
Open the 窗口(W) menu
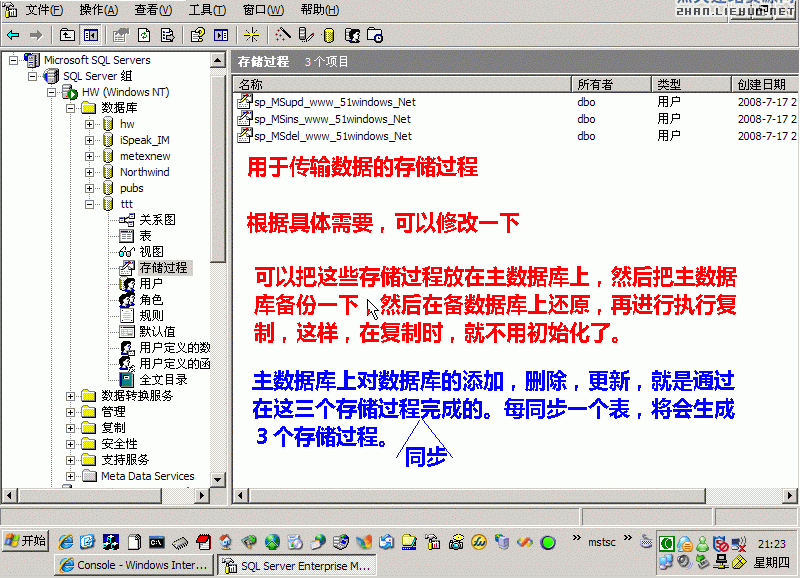pos(263,10)
